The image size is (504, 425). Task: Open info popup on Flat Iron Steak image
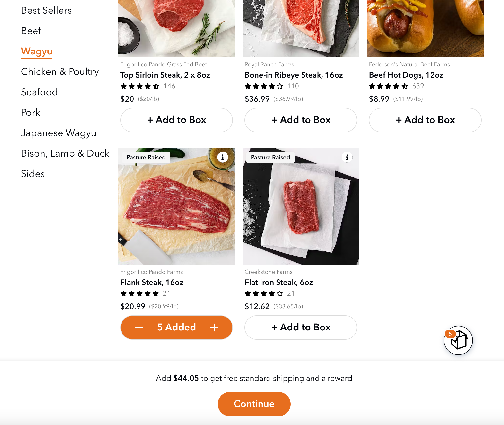(x=347, y=157)
